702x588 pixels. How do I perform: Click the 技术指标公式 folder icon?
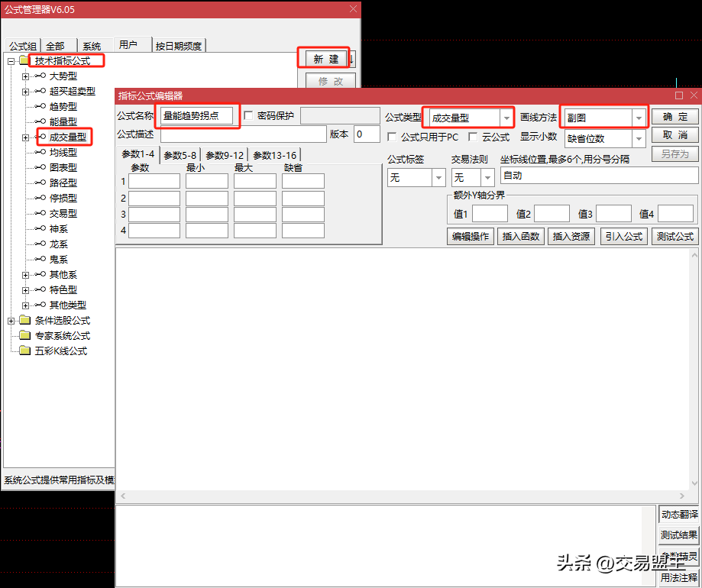coord(24,60)
